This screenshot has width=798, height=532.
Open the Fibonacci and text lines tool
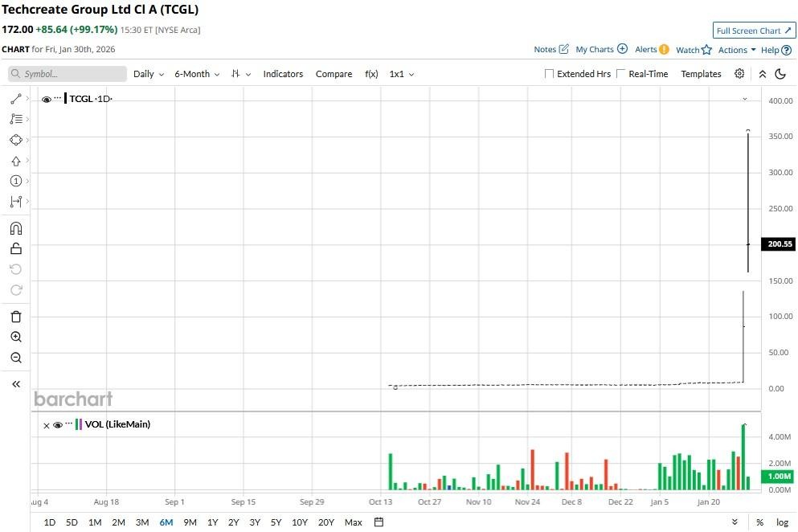[x=16, y=119]
